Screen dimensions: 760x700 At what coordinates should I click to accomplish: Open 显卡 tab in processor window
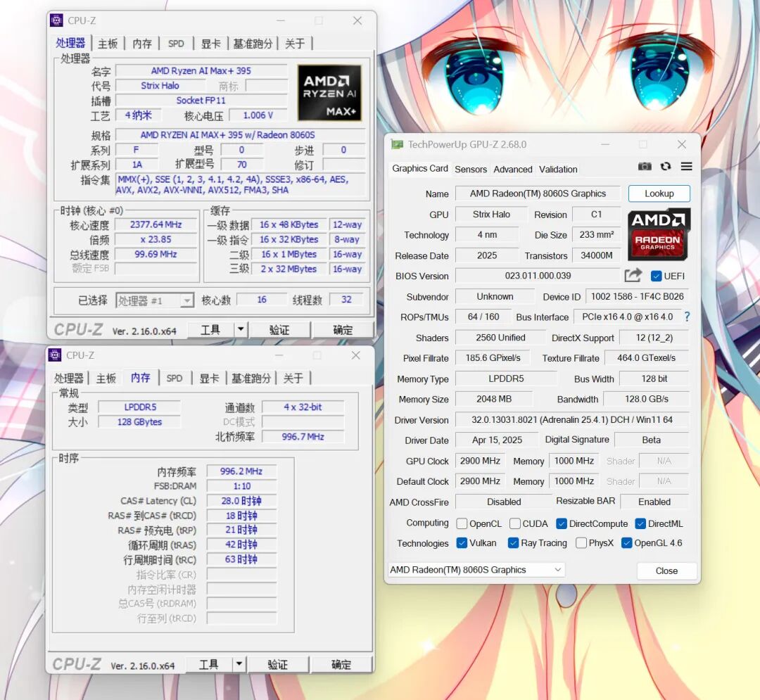click(x=211, y=44)
